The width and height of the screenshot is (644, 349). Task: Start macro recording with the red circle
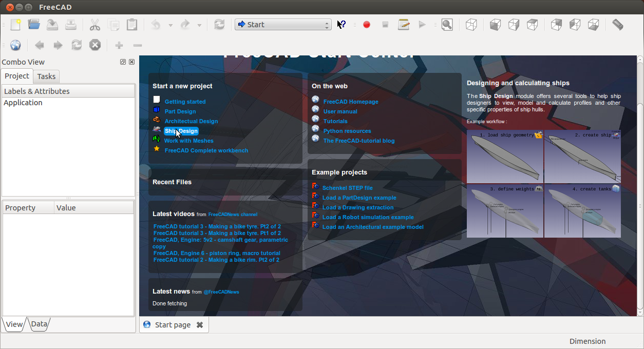tap(367, 25)
